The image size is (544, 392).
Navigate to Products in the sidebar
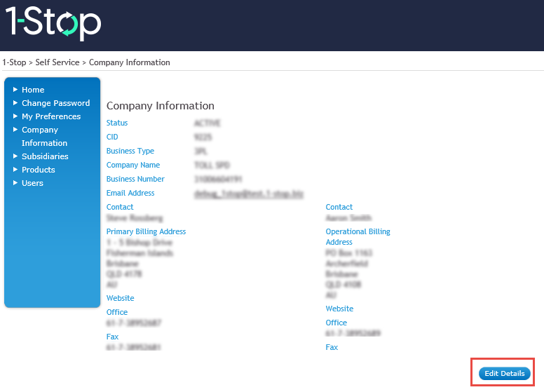38,170
